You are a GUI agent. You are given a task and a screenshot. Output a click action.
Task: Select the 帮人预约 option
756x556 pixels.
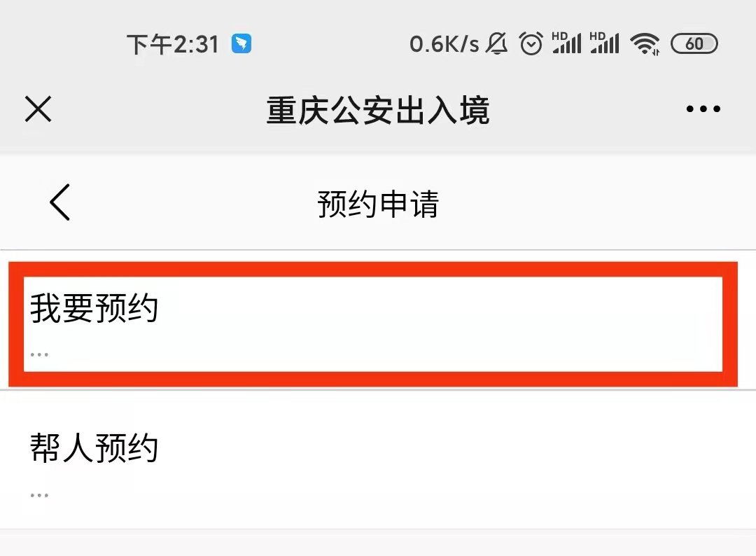(x=94, y=448)
